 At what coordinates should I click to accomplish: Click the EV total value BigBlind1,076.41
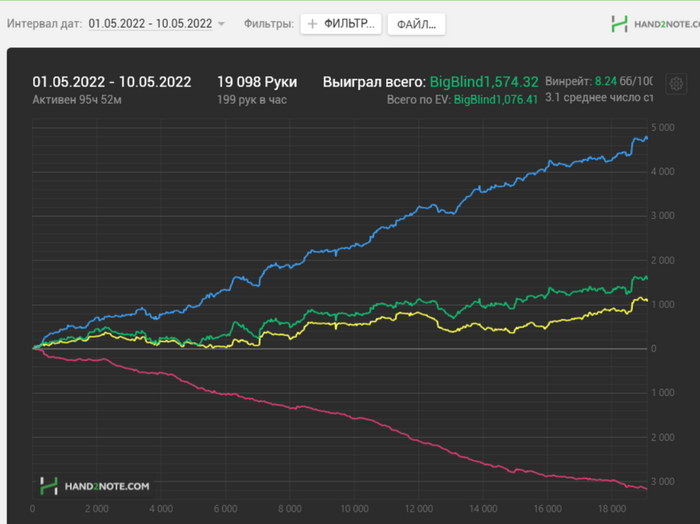pyautogui.click(x=496, y=100)
